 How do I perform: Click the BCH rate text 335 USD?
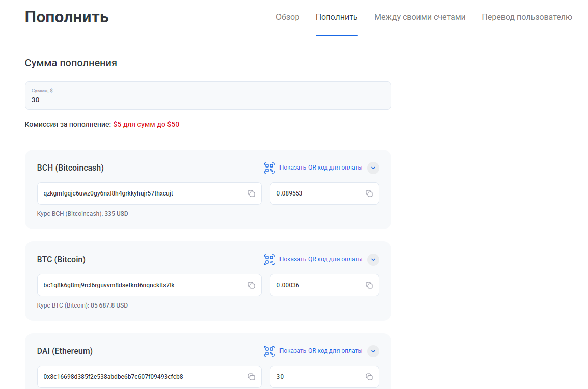click(116, 214)
